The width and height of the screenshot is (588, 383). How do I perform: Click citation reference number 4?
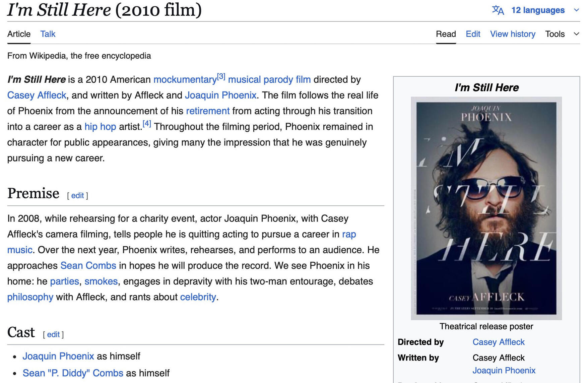[147, 124]
